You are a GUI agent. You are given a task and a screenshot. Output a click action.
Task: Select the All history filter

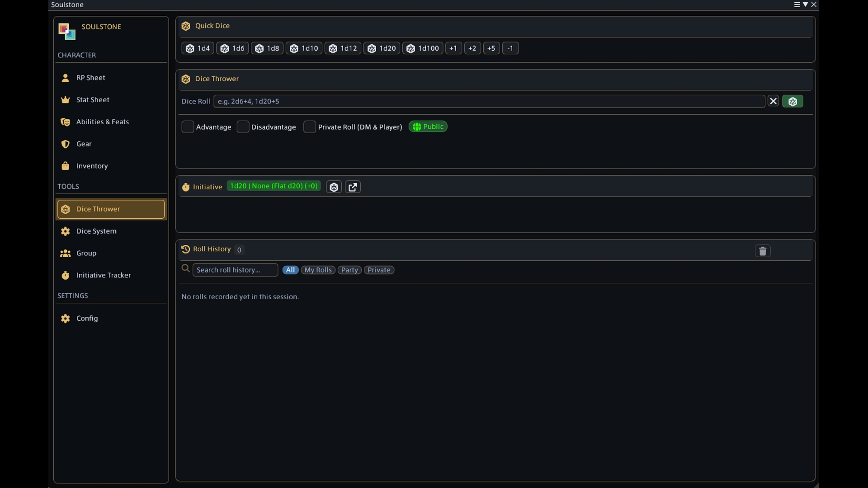290,270
